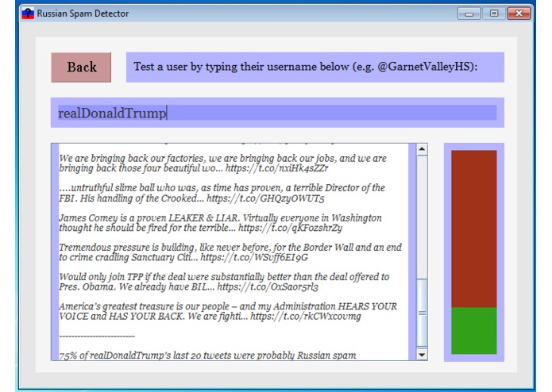Viewport: 552px width, 392px height.
Task: Click the tweet beginning 'We are bringing back our factories'
Action: (223, 163)
